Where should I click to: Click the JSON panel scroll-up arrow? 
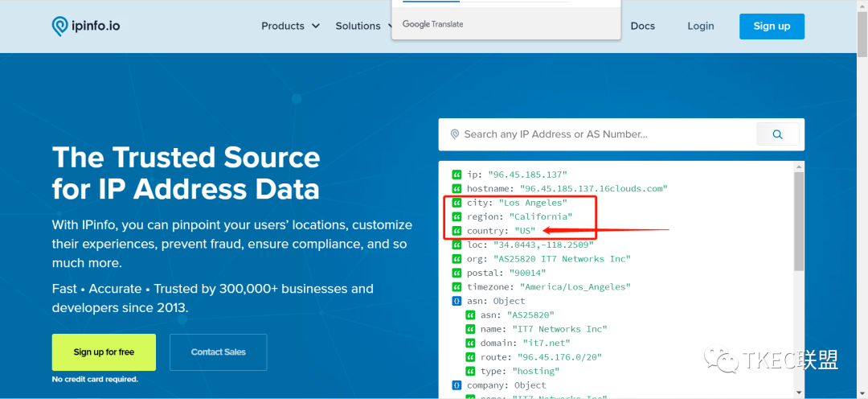799,167
